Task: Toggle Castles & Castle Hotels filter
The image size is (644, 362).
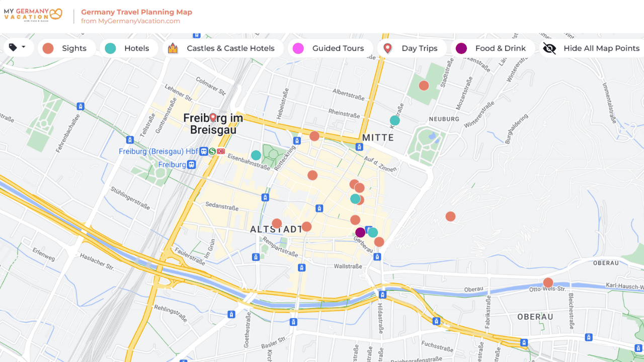Action: (x=223, y=48)
